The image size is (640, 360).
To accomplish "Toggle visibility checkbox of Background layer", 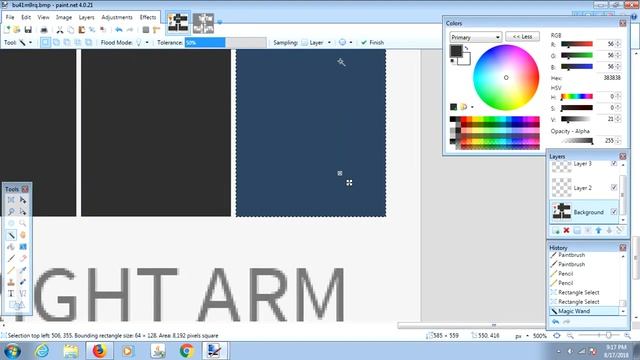I will [x=613, y=212].
